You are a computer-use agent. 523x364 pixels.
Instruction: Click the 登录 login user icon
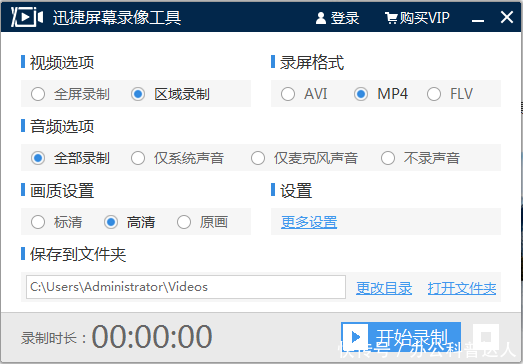pos(321,18)
